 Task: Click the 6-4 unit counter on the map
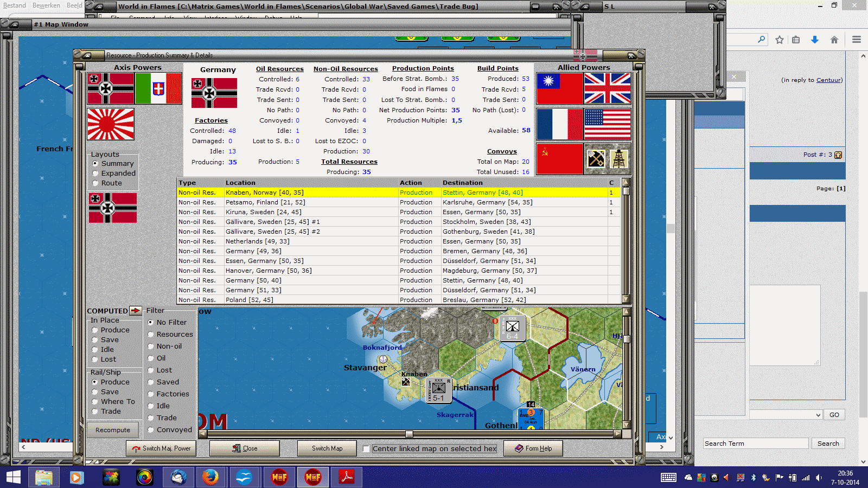[x=513, y=328]
